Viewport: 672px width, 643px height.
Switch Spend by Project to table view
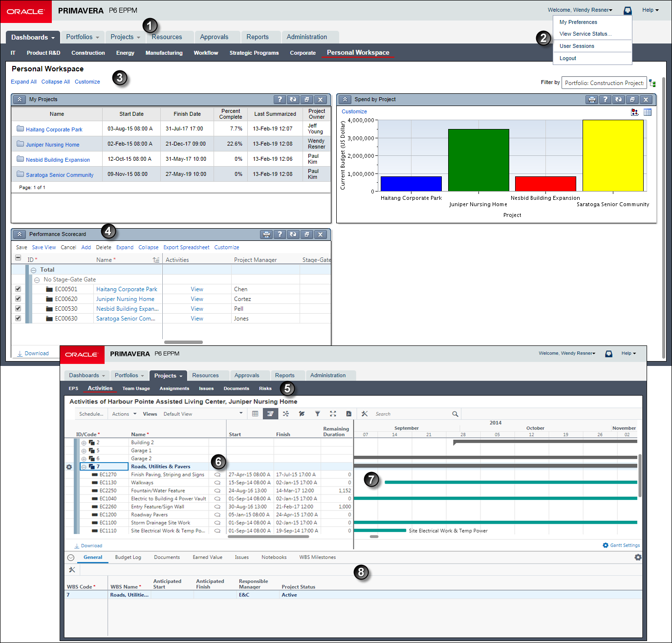pyautogui.click(x=648, y=112)
